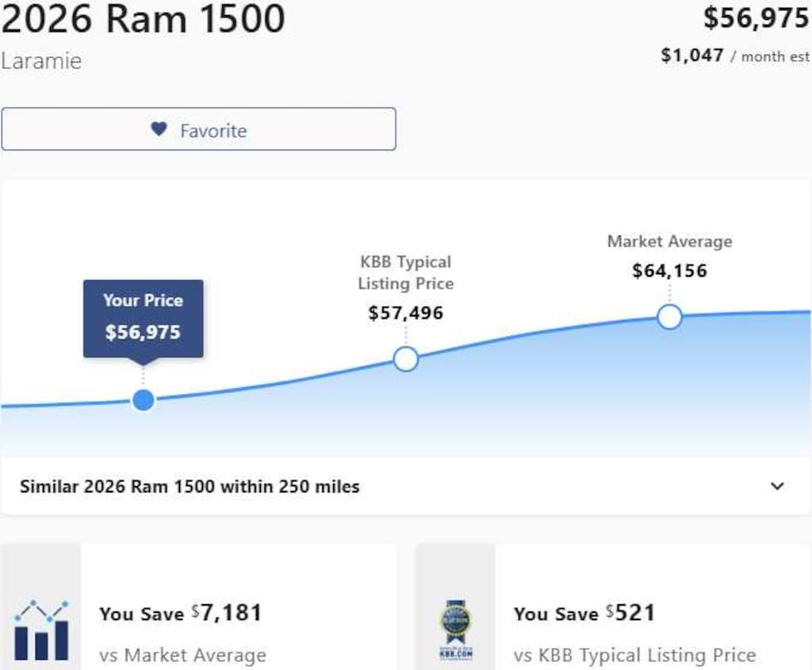Click the Your Price $56,975 tooltip
812x670 pixels.
click(144, 319)
